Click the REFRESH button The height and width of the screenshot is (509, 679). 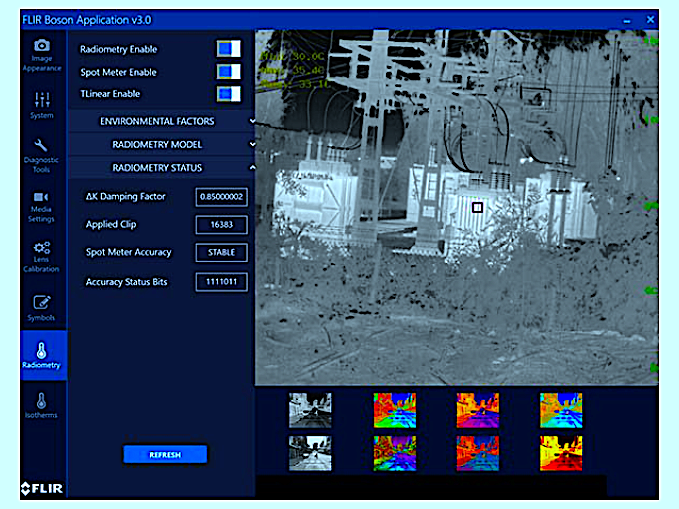pos(165,454)
